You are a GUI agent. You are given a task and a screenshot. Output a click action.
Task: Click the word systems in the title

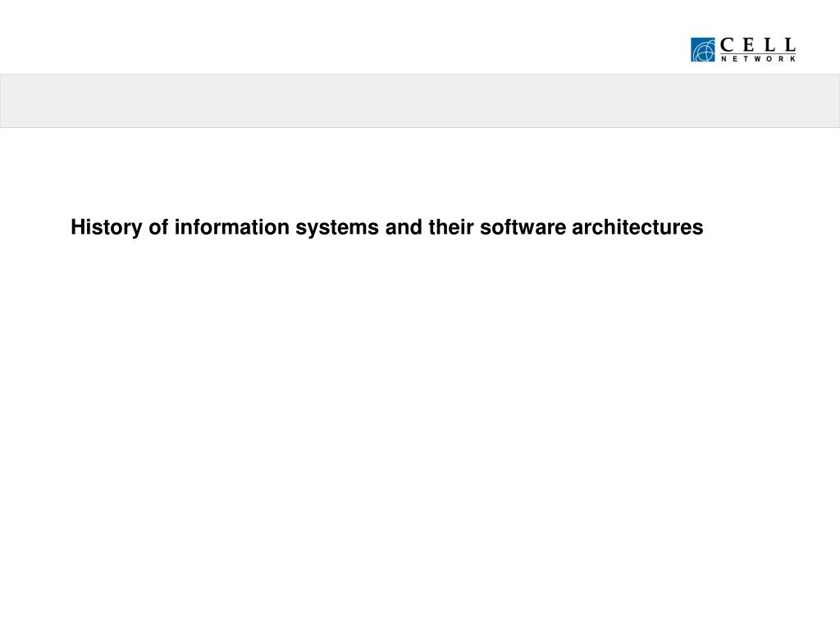337,228
